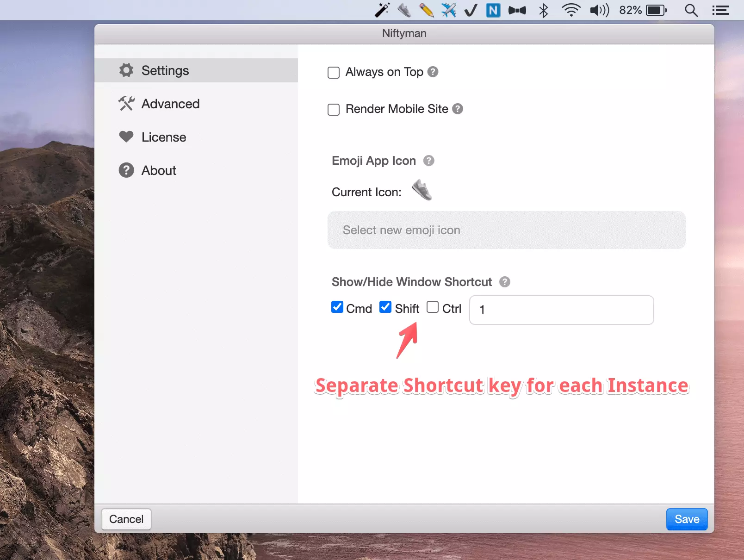This screenshot has height=560, width=744.
Task: Select the heart License icon
Action: click(x=126, y=137)
